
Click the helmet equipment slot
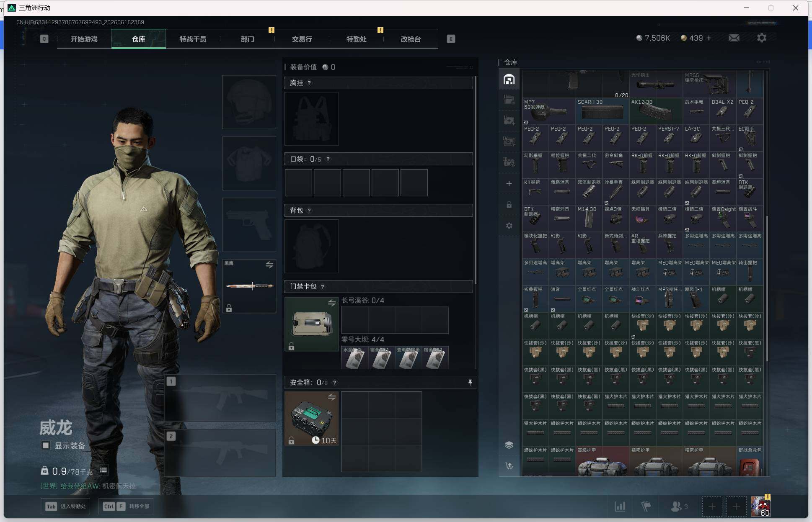click(249, 102)
